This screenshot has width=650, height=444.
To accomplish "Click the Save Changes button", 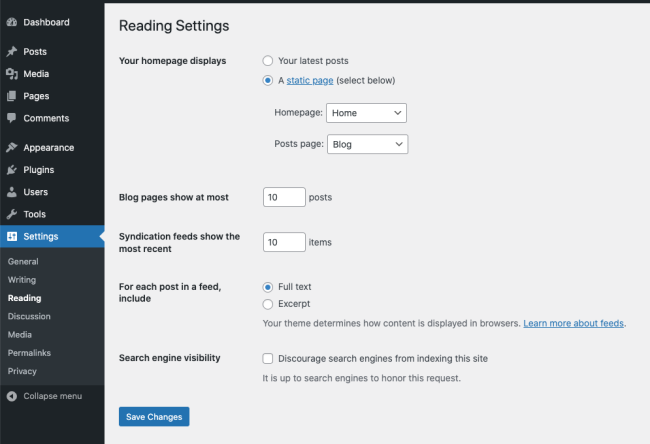I will pyautogui.click(x=154, y=417).
